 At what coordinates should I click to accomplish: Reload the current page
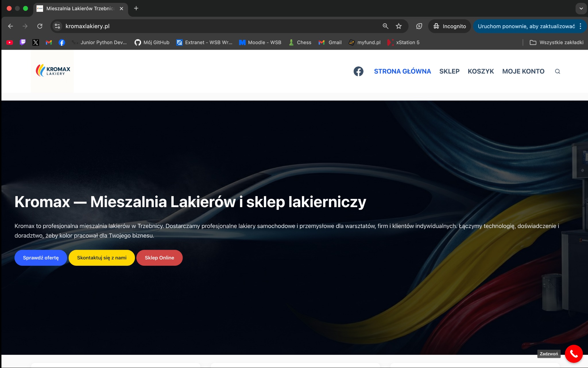point(40,26)
